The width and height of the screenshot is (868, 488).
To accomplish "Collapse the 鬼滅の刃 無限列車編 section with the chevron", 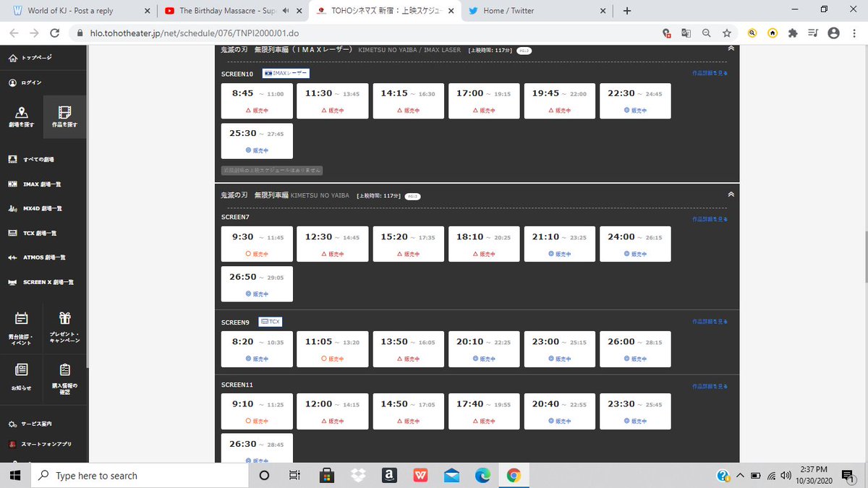I will click(x=731, y=194).
